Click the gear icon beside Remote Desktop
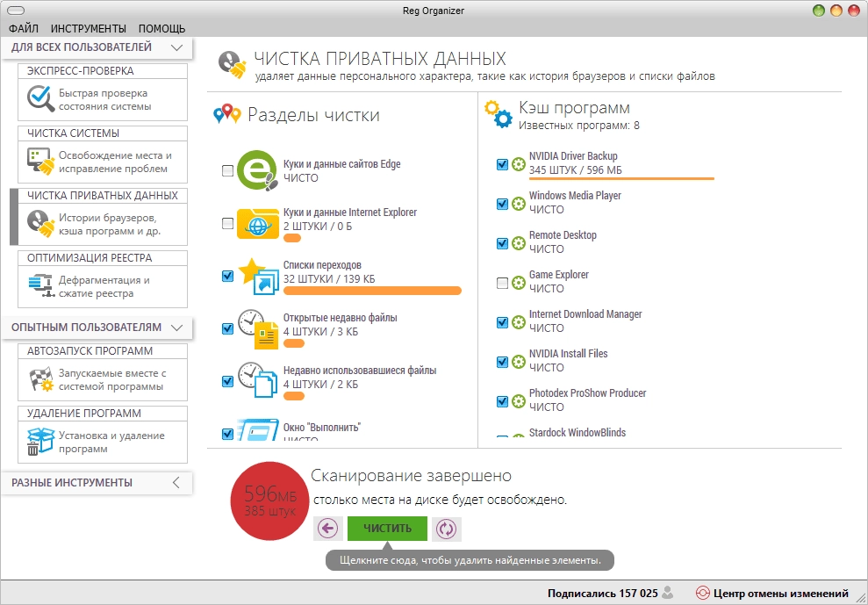 518,242
